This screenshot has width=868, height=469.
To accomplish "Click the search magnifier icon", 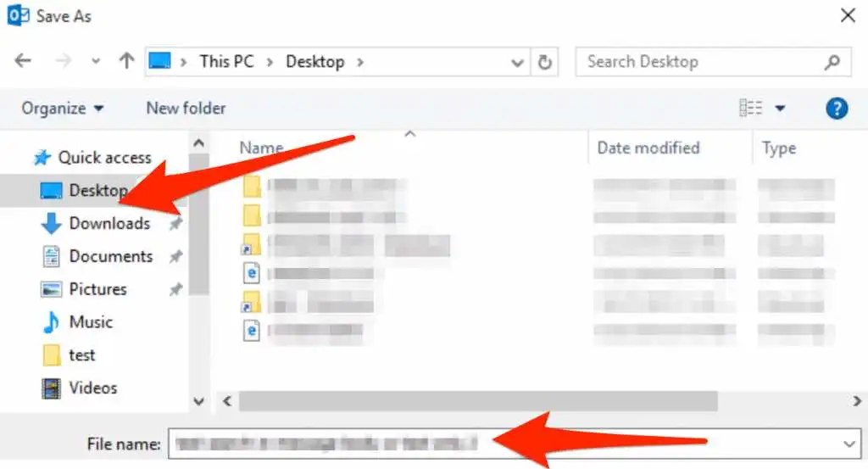I will pyautogui.click(x=832, y=62).
